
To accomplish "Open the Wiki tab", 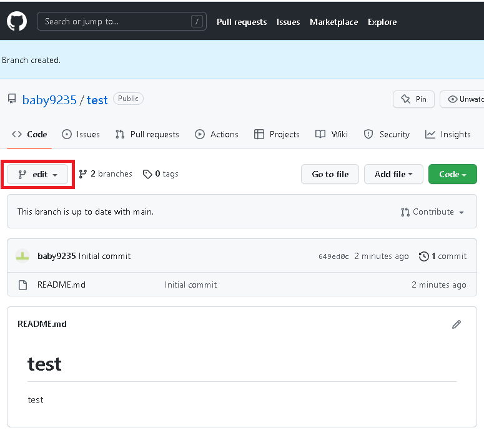I will coord(331,134).
